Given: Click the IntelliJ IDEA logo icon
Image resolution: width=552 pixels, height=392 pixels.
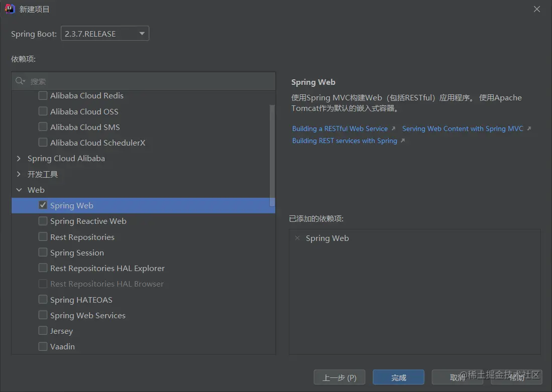Looking at the screenshot, I should tap(10, 9).
